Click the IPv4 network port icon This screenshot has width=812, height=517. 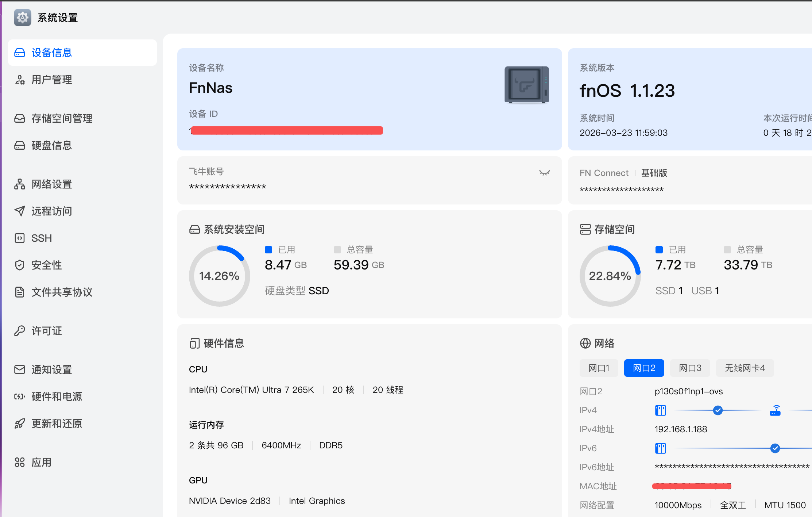point(661,410)
